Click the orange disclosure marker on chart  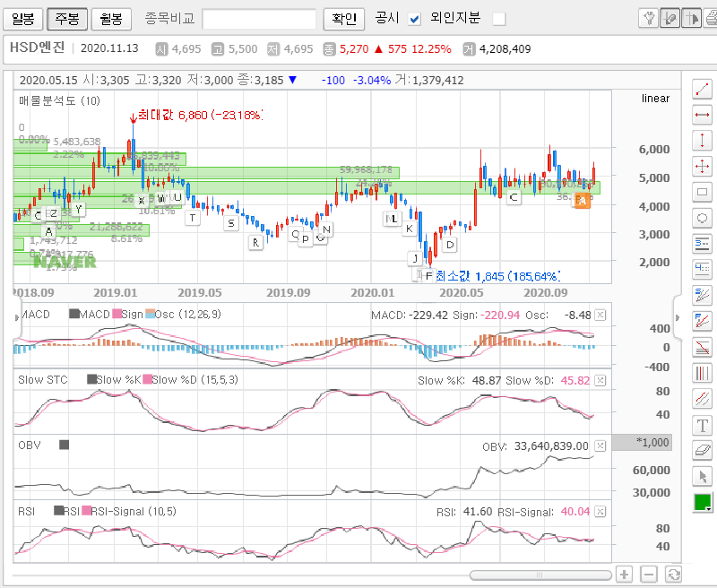582,201
